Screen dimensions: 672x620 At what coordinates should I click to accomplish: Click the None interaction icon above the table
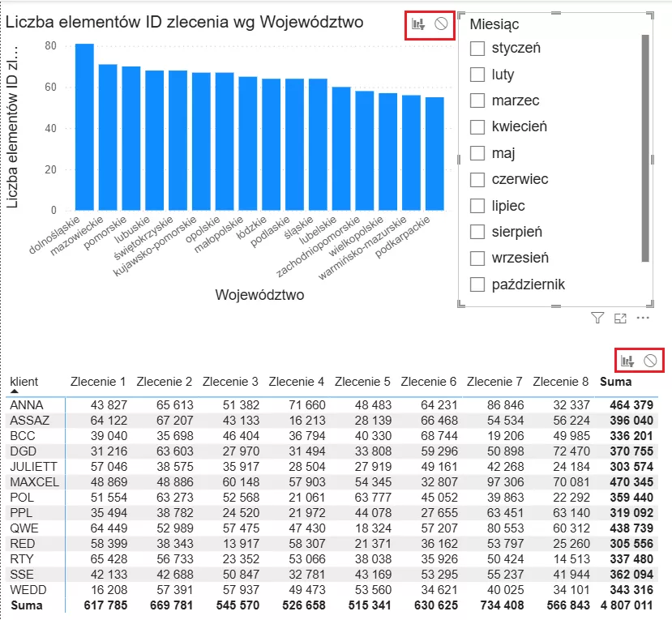point(650,361)
